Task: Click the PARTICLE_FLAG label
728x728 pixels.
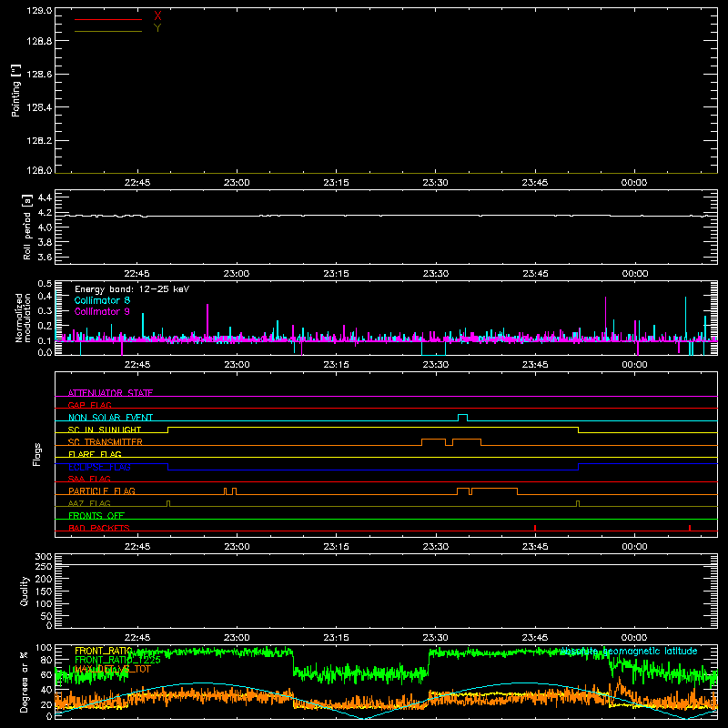Action: (x=102, y=491)
